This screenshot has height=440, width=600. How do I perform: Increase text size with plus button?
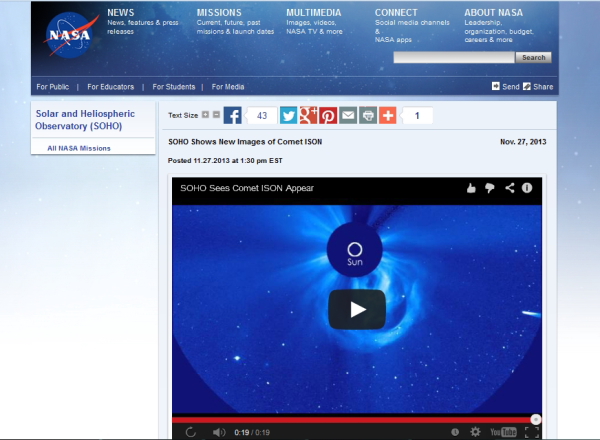(x=206, y=116)
